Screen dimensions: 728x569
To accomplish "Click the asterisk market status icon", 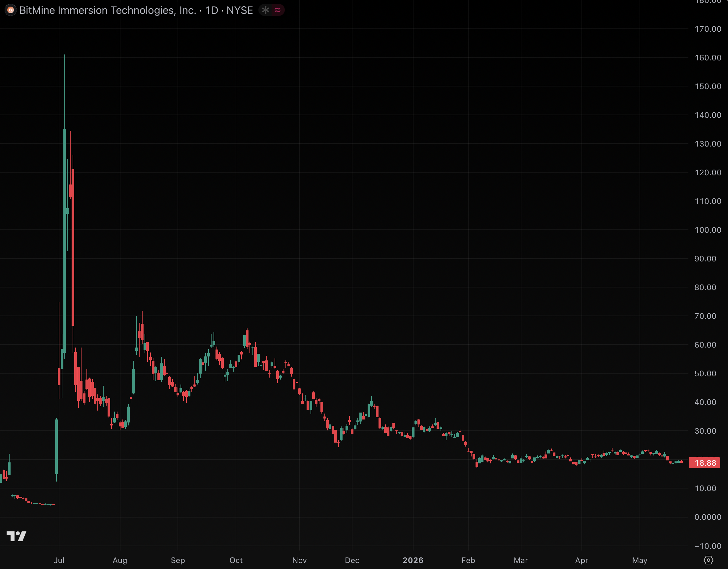I will (265, 10).
